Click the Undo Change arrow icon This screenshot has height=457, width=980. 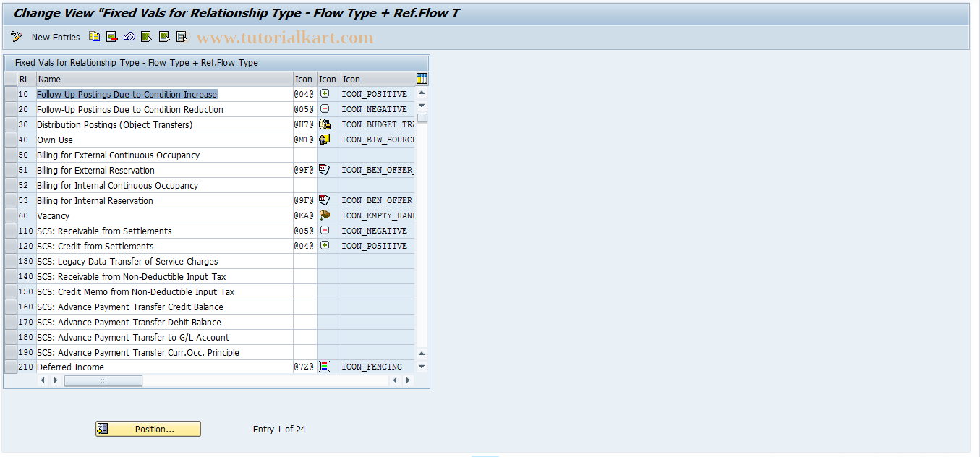pyautogui.click(x=129, y=37)
